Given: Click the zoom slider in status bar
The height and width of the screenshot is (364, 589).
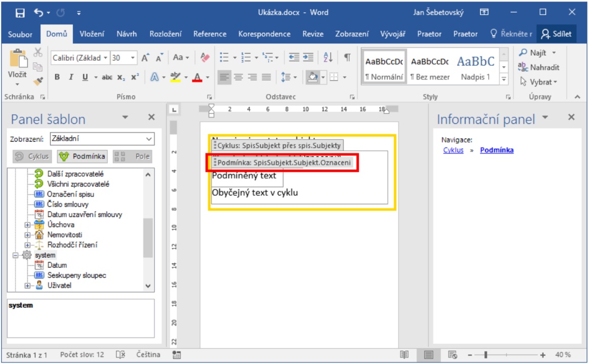Looking at the screenshot, I should point(485,355).
